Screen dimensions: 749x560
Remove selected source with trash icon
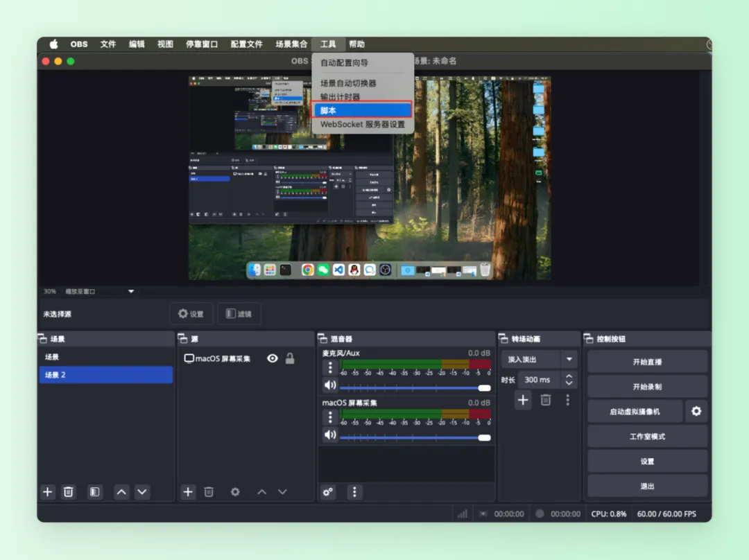(x=209, y=491)
